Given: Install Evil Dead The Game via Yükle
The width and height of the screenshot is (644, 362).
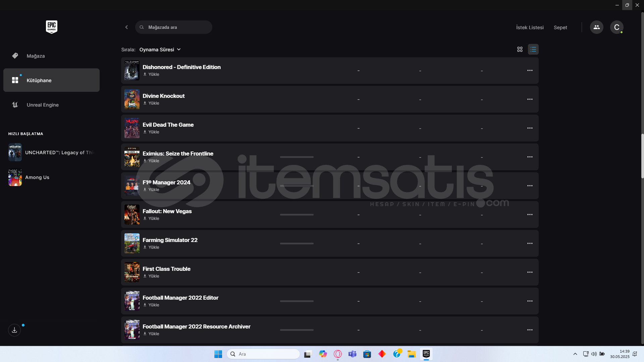Looking at the screenshot, I should (151, 132).
